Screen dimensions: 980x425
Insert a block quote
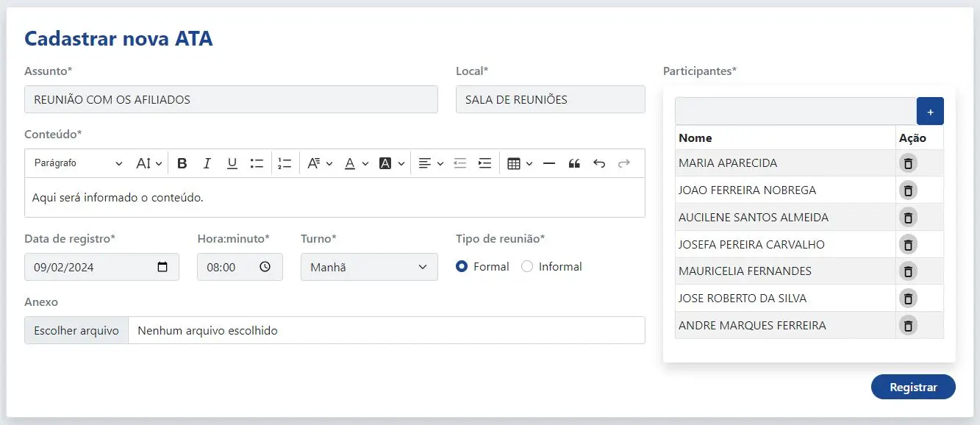[x=574, y=163]
